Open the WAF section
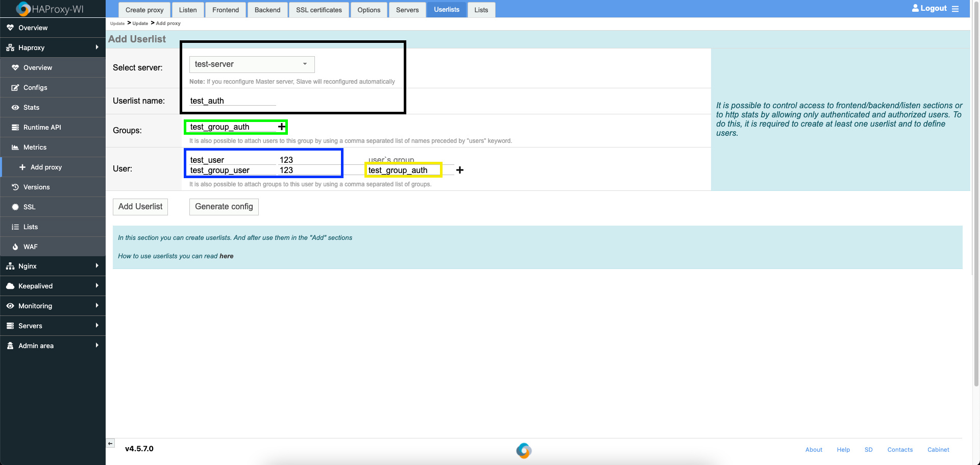This screenshot has height=465, width=980. 30,247
